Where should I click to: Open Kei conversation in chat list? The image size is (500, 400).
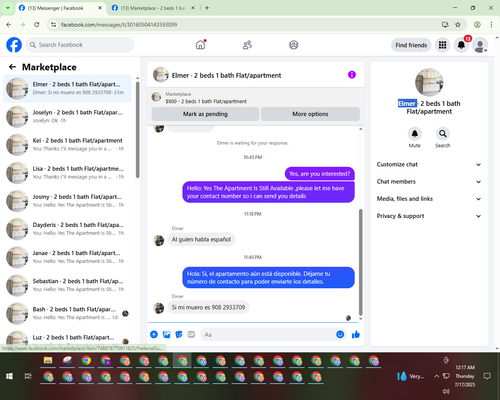pos(67,145)
